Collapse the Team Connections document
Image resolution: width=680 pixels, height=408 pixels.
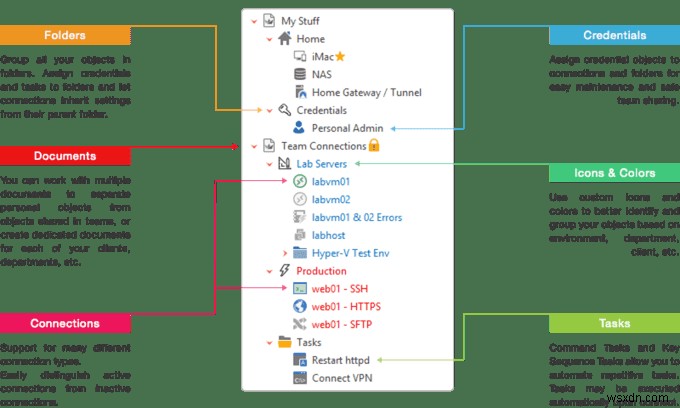tap(254, 146)
